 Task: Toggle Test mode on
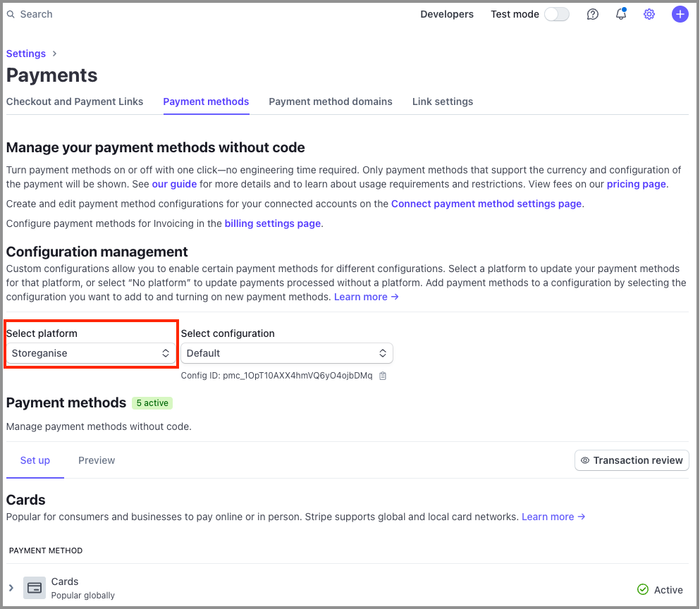tap(556, 14)
